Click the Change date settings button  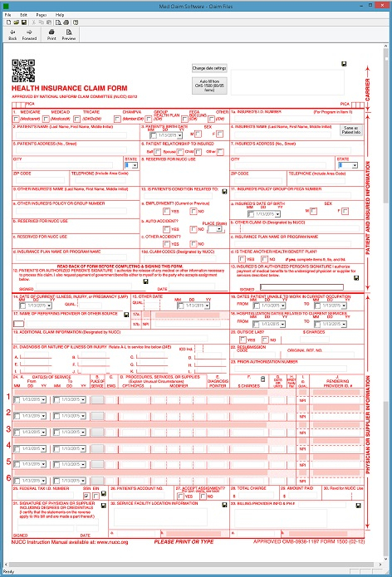pyautogui.click(x=209, y=68)
